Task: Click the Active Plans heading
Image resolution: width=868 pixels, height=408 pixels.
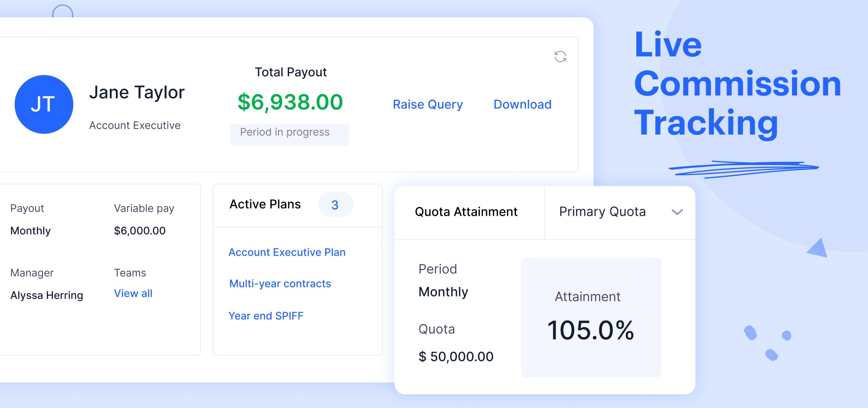Action: click(265, 204)
